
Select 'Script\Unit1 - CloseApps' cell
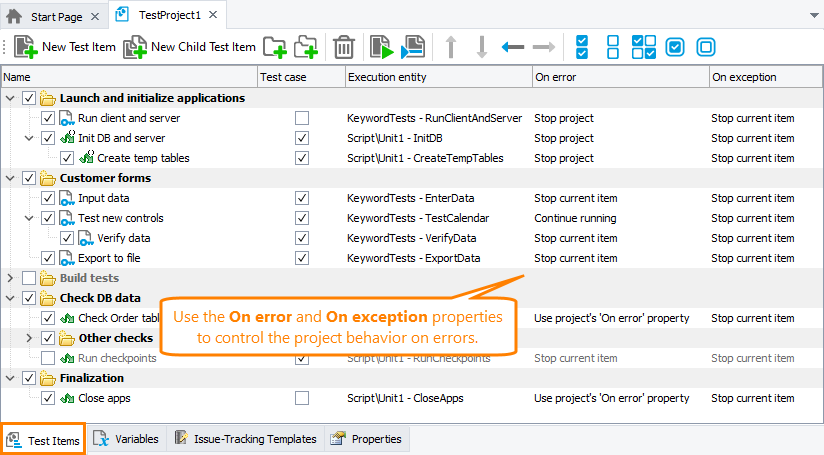pyautogui.click(x=405, y=398)
